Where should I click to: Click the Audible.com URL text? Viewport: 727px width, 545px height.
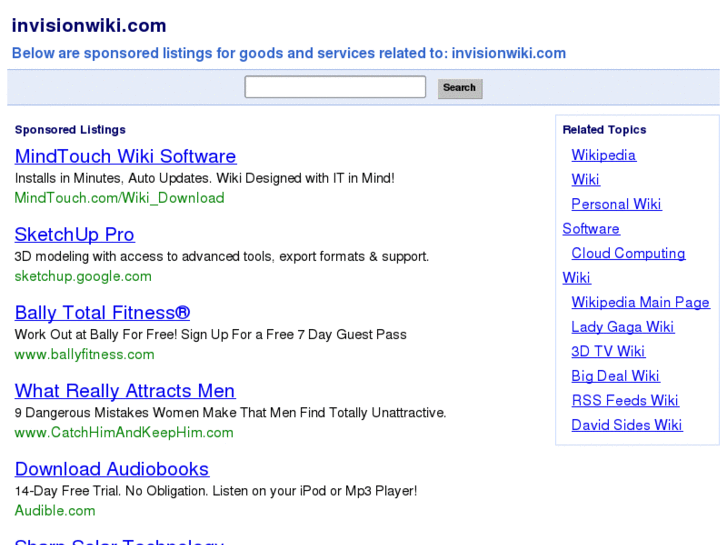(x=55, y=511)
